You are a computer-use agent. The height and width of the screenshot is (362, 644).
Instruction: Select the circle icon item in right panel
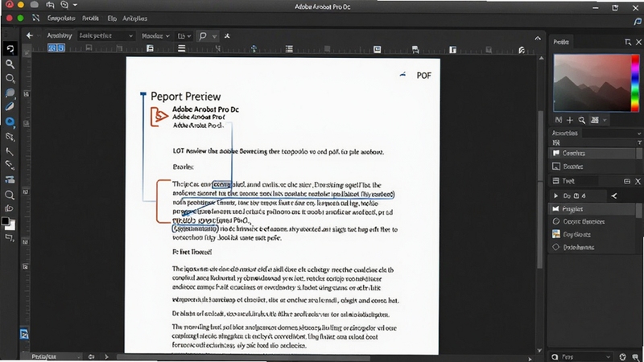pos(592,222)
